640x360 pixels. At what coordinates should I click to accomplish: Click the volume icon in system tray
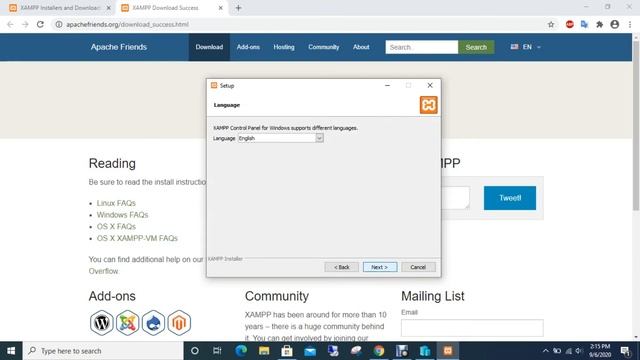[579, 351]
